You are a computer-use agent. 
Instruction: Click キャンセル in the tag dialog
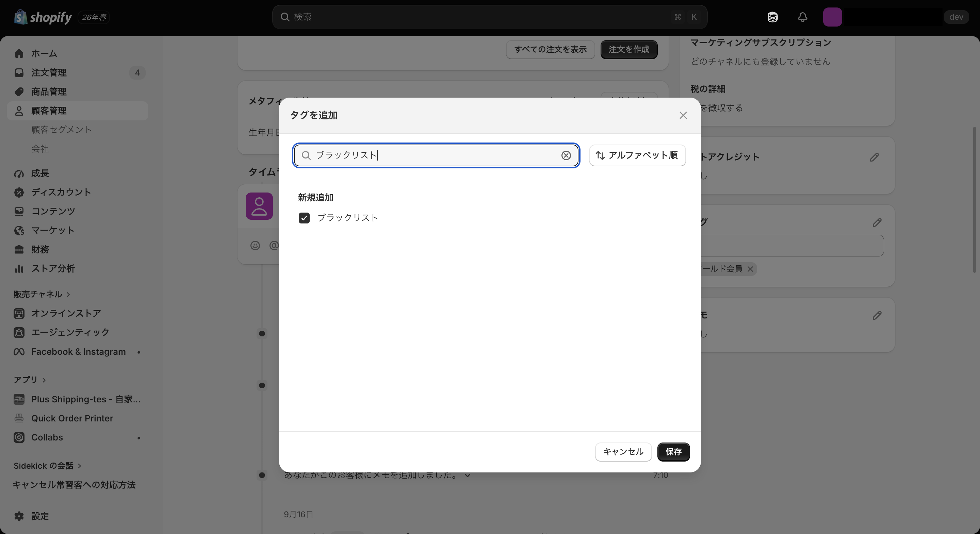[623, 452]
